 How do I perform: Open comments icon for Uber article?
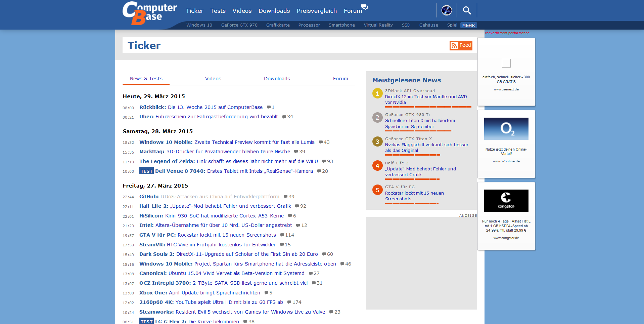coord(284,117)
